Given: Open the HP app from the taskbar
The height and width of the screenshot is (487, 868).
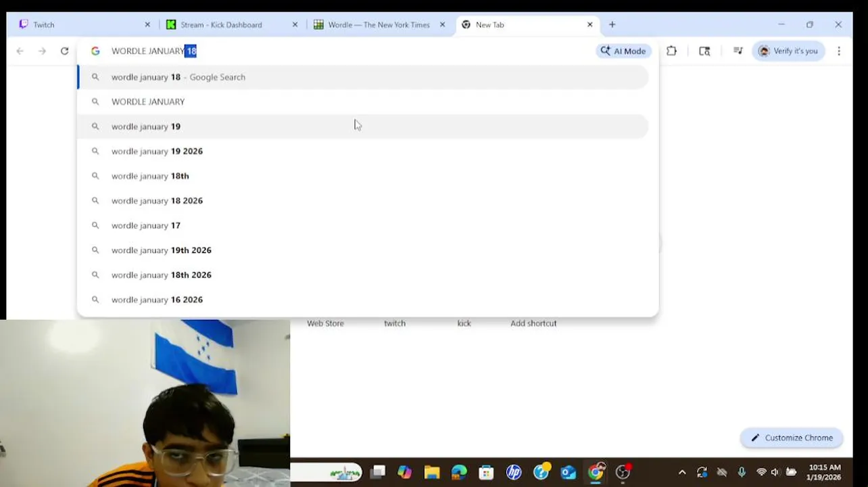Looking at the screenshot, I should point(514,471).
